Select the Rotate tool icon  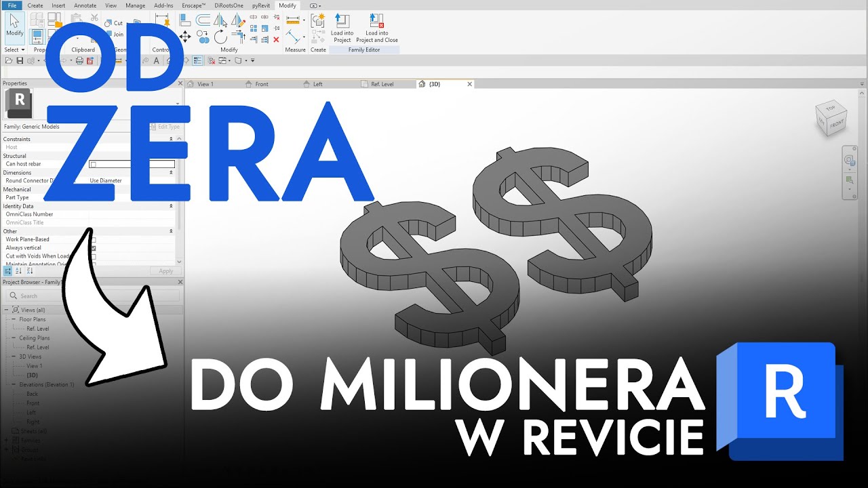220,37
